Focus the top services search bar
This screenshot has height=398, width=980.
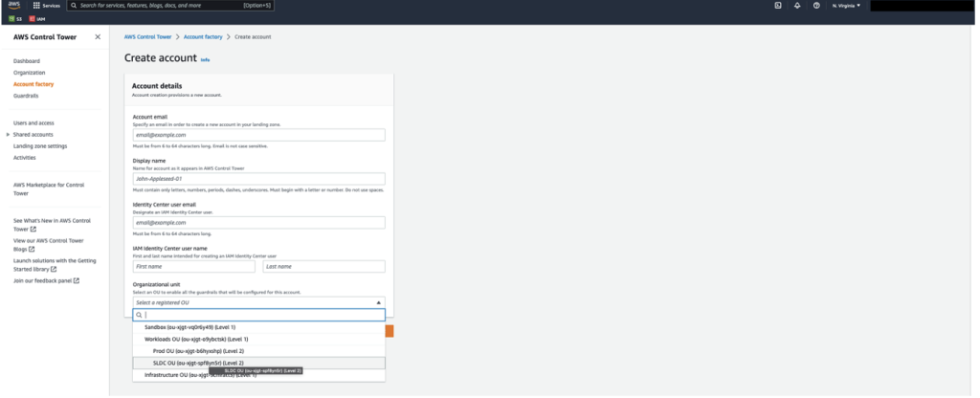170,6
